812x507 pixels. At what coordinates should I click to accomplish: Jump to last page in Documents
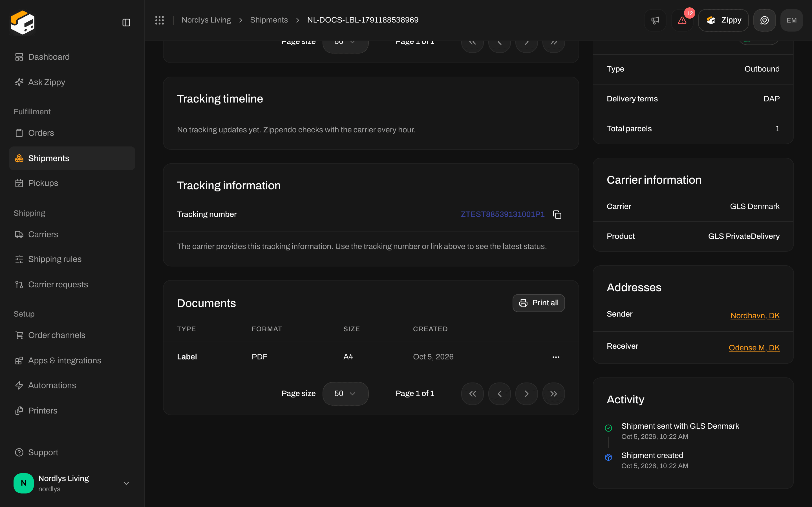click(x=554, y=394)
